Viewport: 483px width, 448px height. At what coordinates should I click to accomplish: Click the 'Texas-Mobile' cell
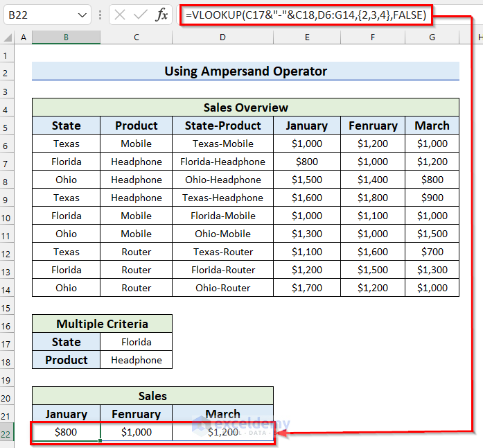tap(222, 144)
